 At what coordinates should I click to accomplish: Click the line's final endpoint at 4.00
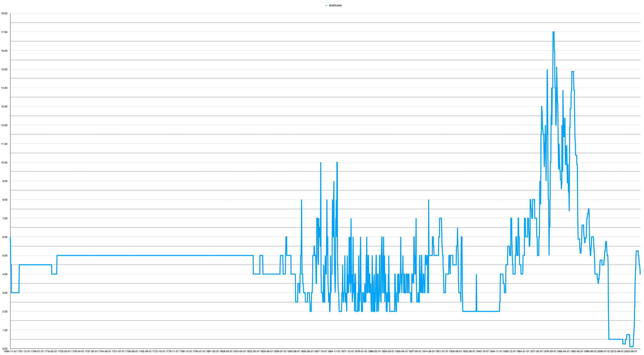tap(640, 274)
